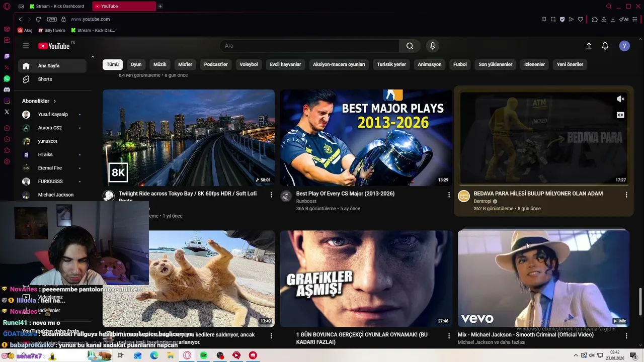The image size is (644, 362).
Task: Reload the page in the browser toolbar
Action: tap(38, 19)
